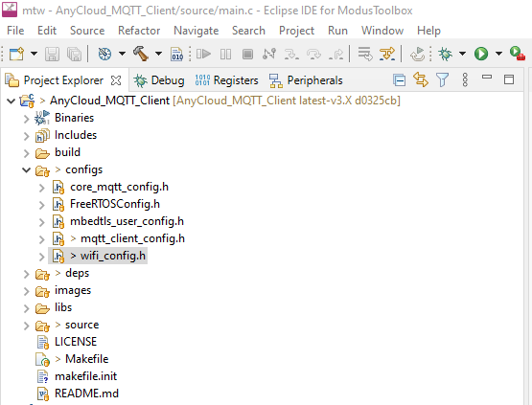Open the dropdown next to build configuration icon
Viewport: 532px width, 405px height.
click(x=122, y=54)
